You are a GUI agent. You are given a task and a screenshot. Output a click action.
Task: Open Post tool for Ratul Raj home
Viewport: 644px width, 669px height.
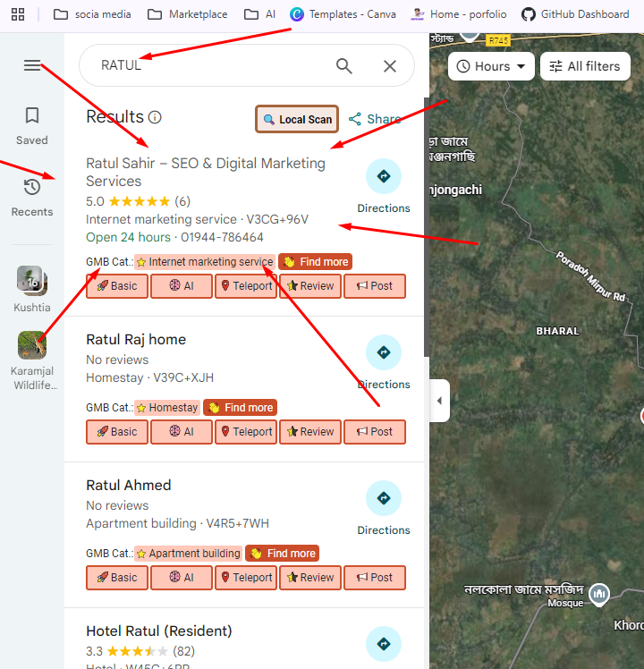[x=375, y=432]
